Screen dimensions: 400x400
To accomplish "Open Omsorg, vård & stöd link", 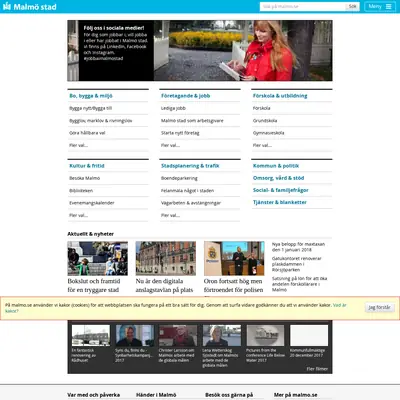I will coord(279,178).
